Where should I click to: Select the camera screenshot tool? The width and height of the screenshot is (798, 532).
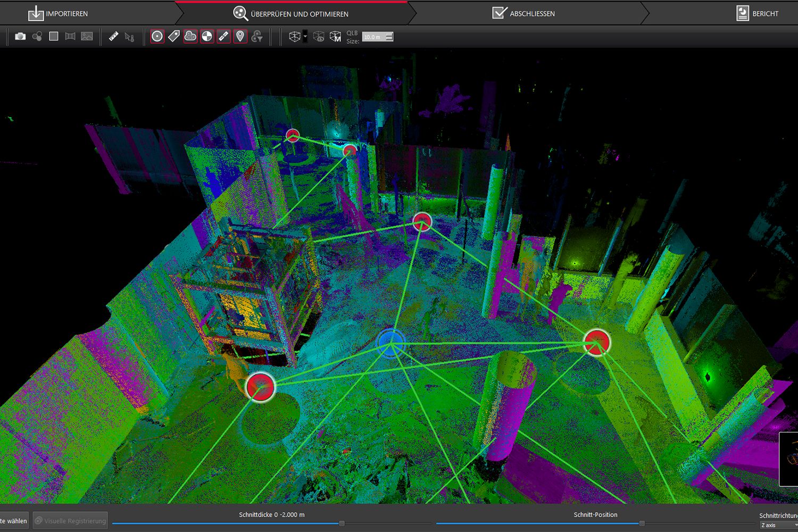(x=20, y=37)
